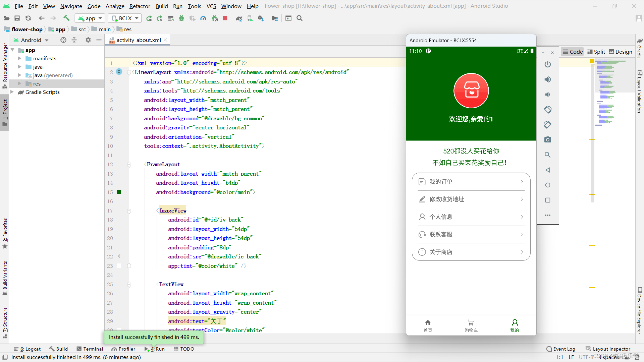Viewport: 644px width, 362px height.
Task: Open Profiler from the toolbar gauge icon
Action: (203, 18)
